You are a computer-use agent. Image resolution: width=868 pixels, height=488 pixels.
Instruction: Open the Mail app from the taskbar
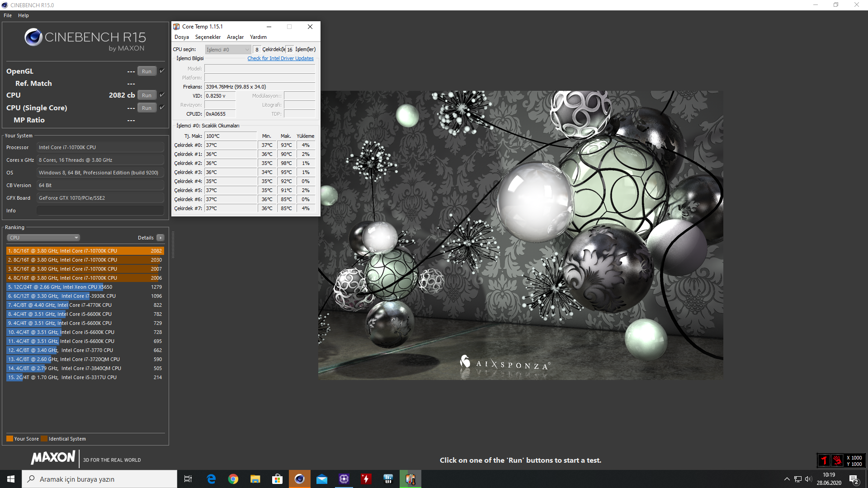[x=322, y=479]
